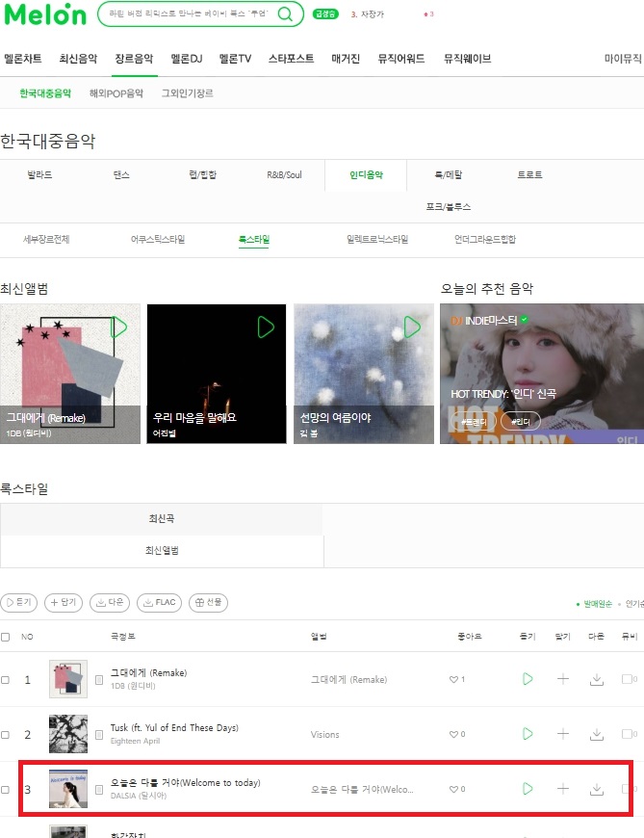This screenshot has height=838, width=644.
Task: Click the FLAC download button
Action: click(x=159, y=602)
